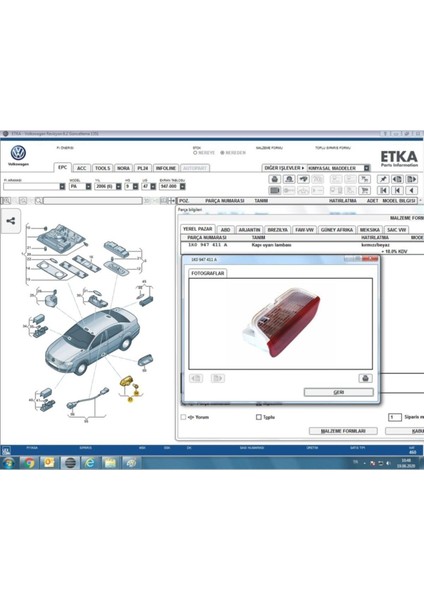The width and height of the screenshot is (424, 600).
Task: Open Chrome from the taskbar
Action: tap(29, 463)
